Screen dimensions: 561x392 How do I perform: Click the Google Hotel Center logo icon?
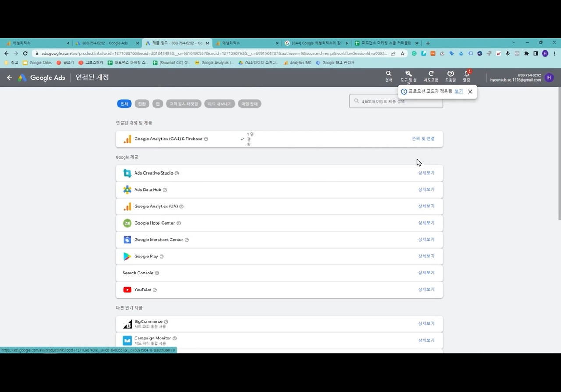coord(127,223)
